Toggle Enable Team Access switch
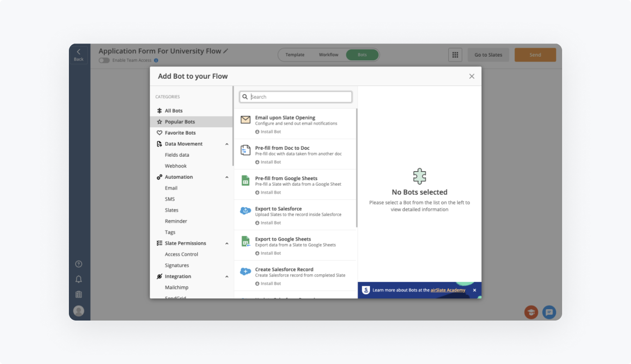Viewport: 631px width, 364px height. [x=104, y=60]
